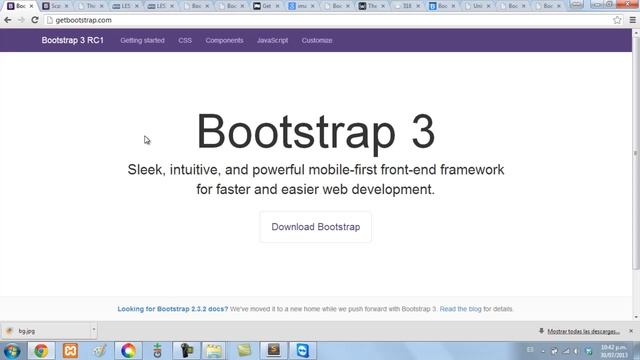The height and width of the screenshot is (360, 640).
Task: Click the Bootstrap 3 RC1 brand link
Action: [73, 40]
